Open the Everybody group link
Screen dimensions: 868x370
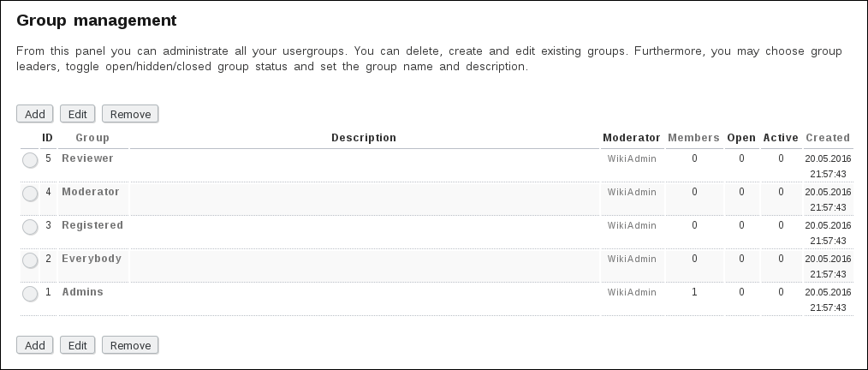point(92,259)
